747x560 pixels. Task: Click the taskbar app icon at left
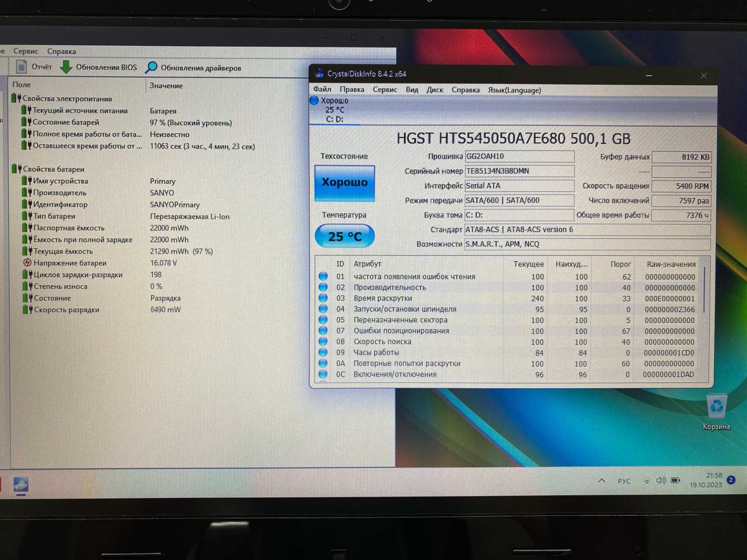21,485
